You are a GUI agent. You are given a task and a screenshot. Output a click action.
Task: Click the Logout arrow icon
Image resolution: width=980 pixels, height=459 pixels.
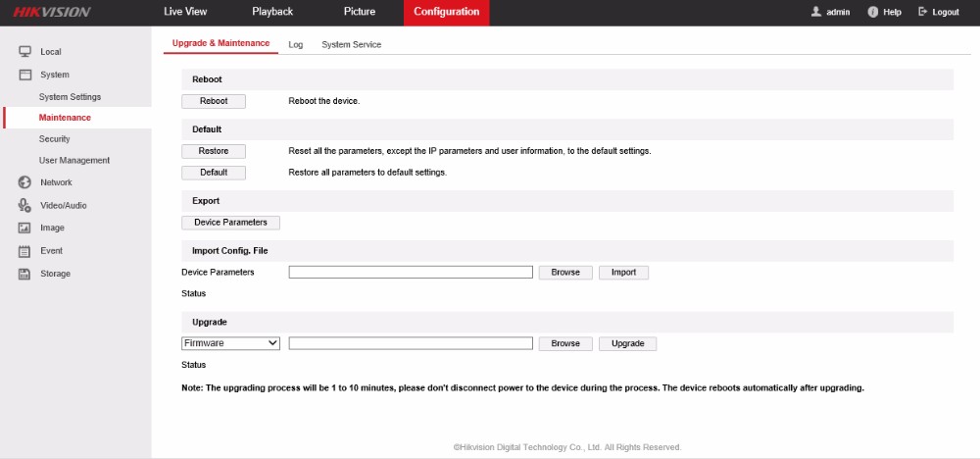coord(922,12)
